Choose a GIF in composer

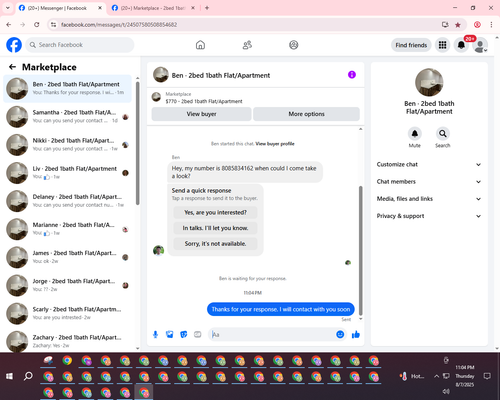coord(198,334)
